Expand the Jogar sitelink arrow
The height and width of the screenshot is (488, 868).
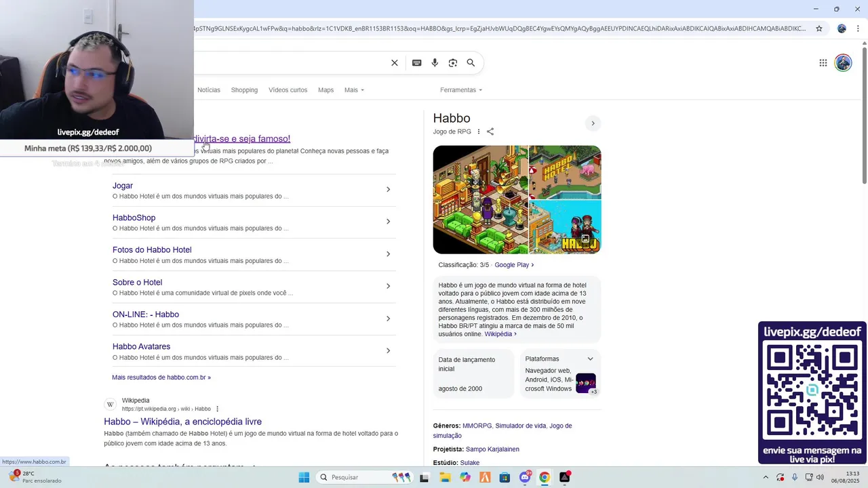[388, 190]
